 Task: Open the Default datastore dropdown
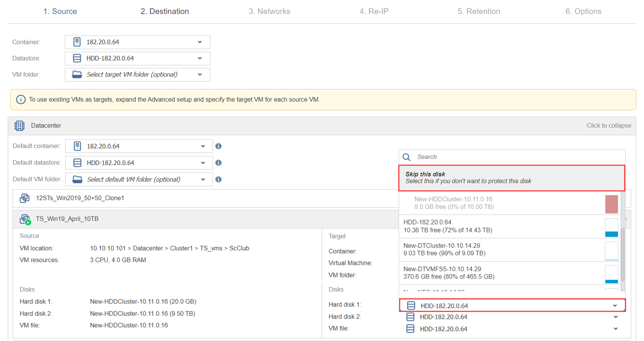pyautogui.click(x=139, y=163)
